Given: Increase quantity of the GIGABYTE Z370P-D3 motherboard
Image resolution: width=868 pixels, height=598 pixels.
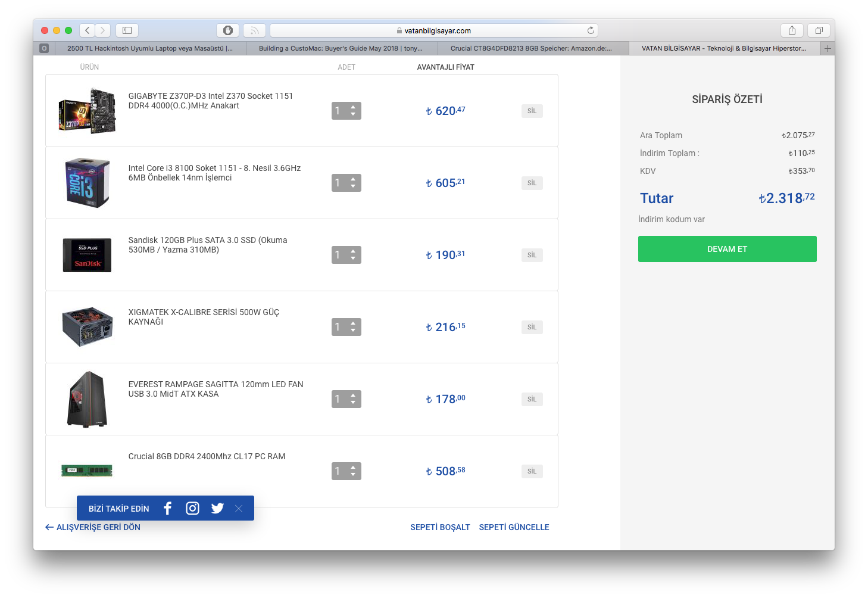Looking at the screenshot, I should point(354,107).
